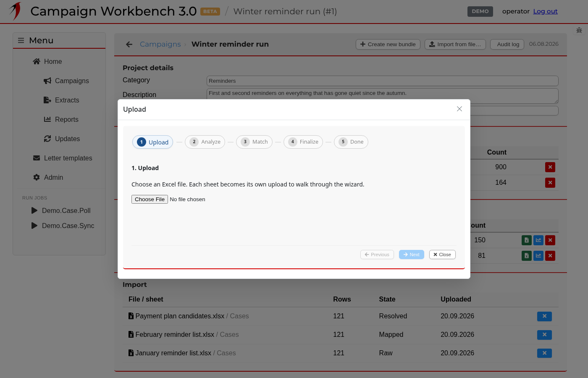Image resolution: width=588 pixels, height=378 pixels.
Task: Select wizard step 5 Done
Action: pos(351,142)
